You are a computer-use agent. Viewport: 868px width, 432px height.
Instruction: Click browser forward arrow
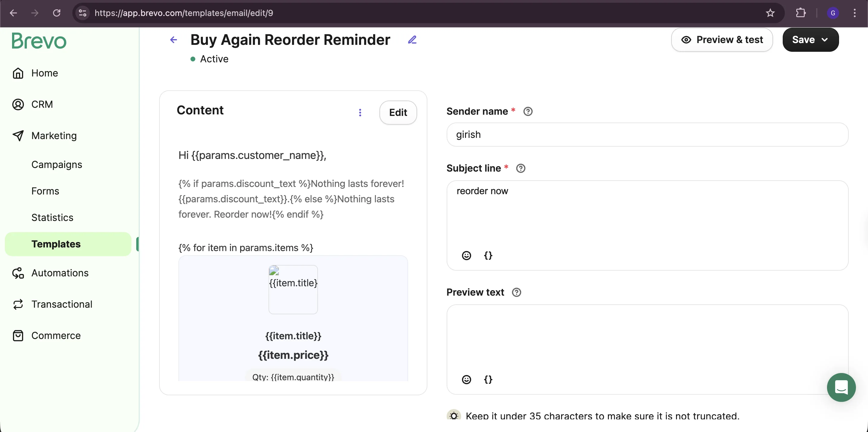pyautogui.click(x=35, y=13)
